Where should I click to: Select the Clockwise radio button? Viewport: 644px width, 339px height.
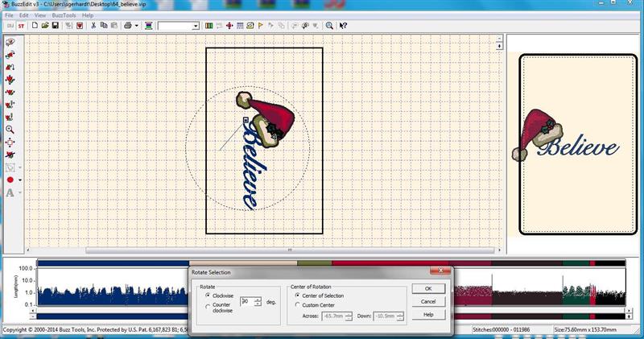tap(208, 296)
